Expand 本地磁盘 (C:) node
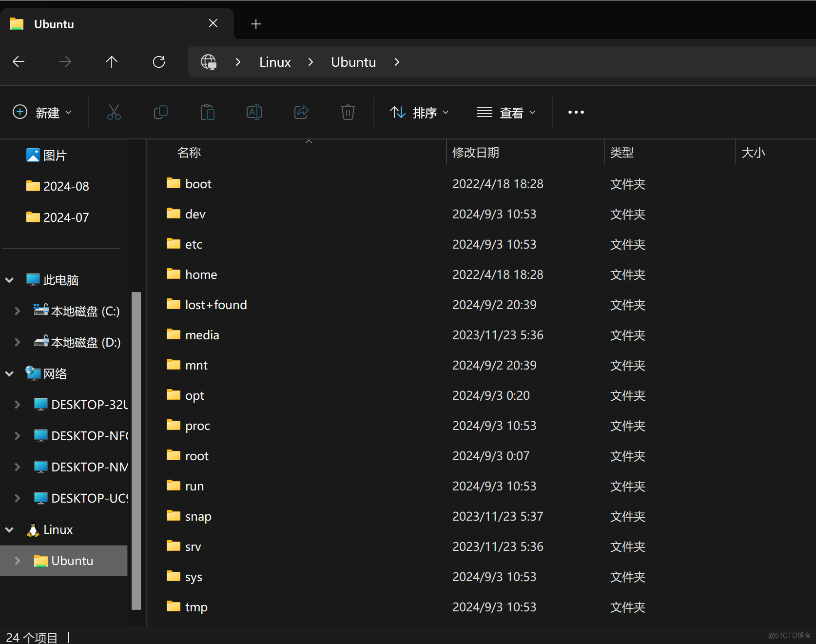816x644 pixels. click(17, 311)
